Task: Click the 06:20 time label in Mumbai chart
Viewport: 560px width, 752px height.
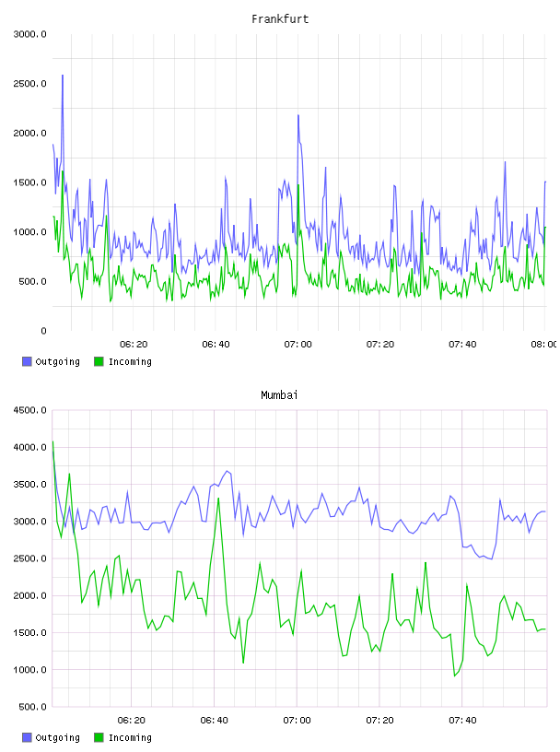Action: coord(132,721)
